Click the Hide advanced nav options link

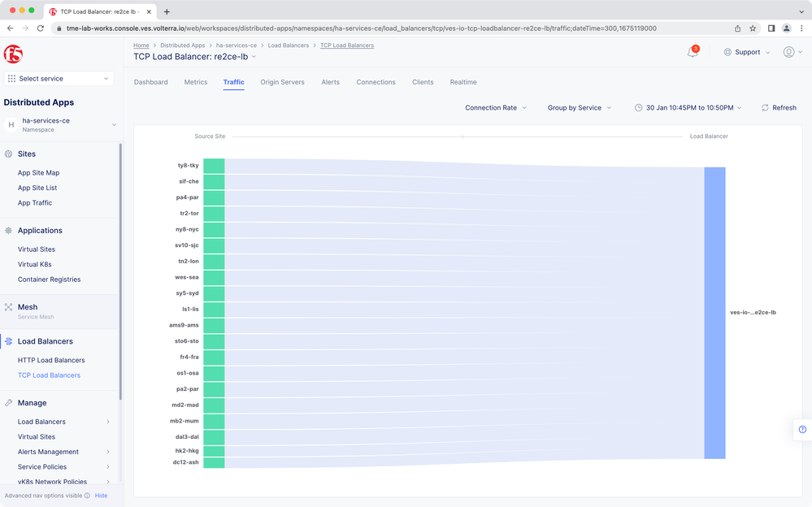[x=101, y=495]
